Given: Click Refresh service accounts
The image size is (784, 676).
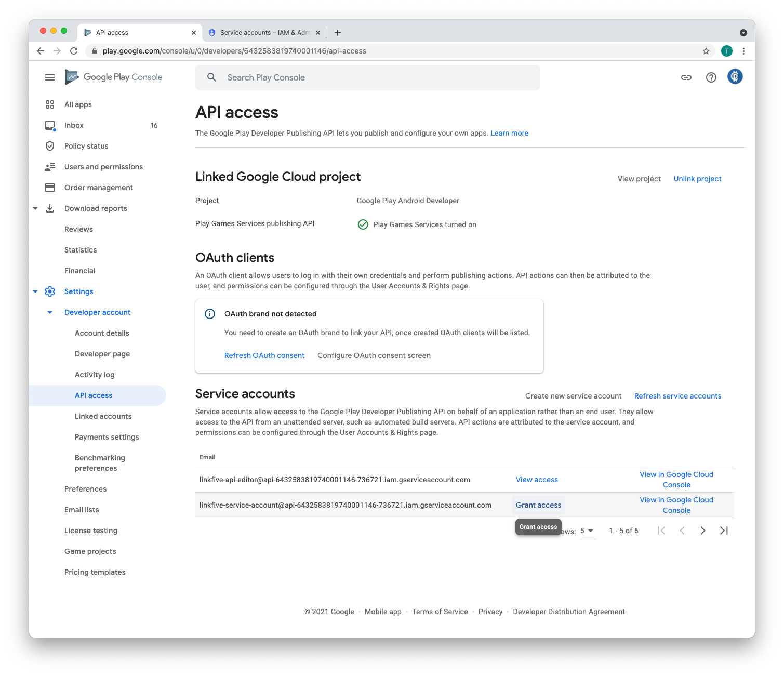Looking at the screenshot, I should coord(677,396).
